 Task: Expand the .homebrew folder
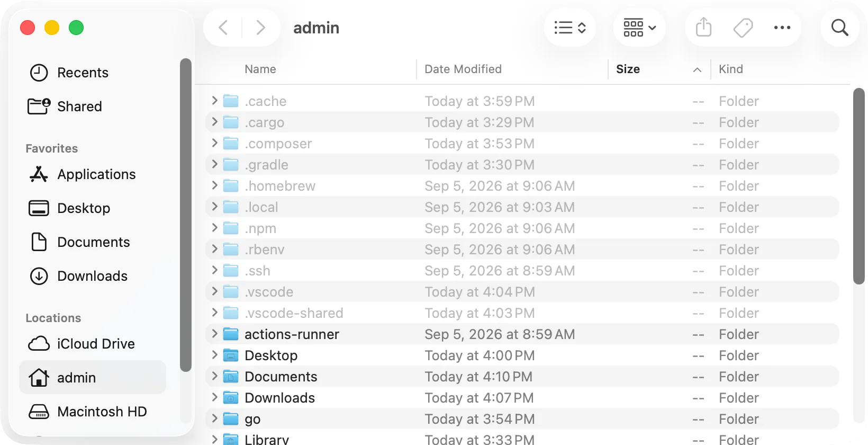tap(214, 185)
